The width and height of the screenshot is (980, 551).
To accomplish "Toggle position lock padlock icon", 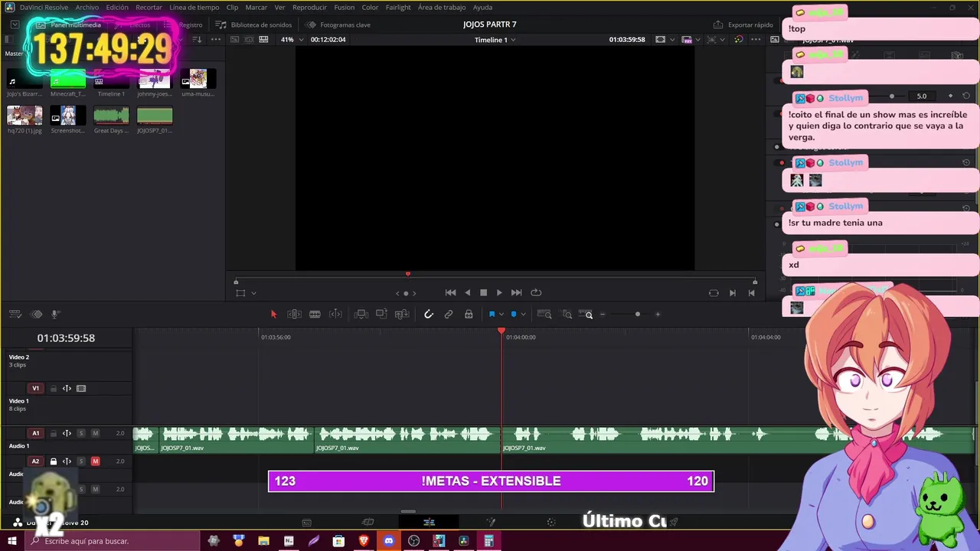I will coord(469,315).
